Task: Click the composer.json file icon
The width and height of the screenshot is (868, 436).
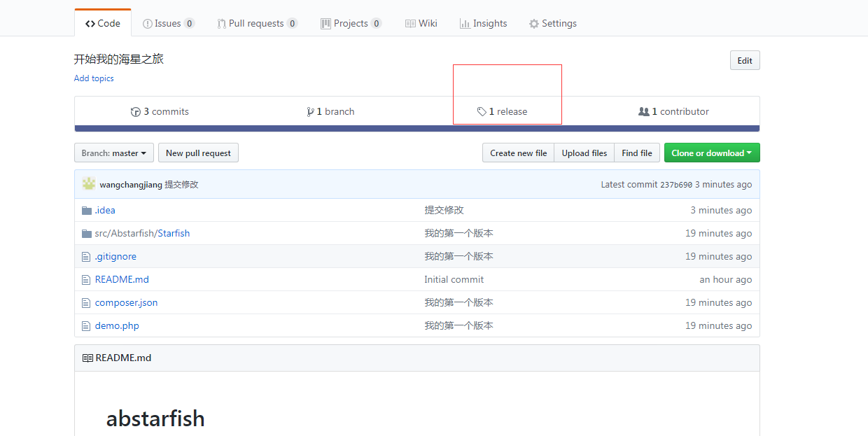Action: pos(87,302)
